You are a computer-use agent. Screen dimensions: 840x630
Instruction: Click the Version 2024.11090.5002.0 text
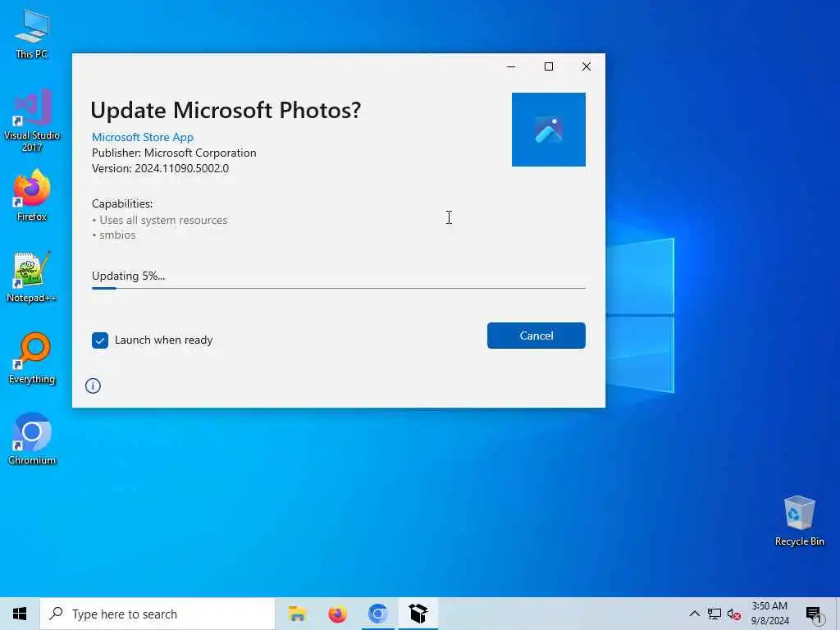click(x=160, y=168)
